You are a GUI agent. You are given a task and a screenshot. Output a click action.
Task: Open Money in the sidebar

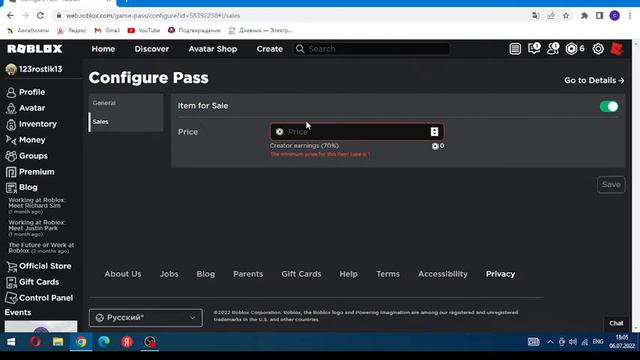pos(25,140)
